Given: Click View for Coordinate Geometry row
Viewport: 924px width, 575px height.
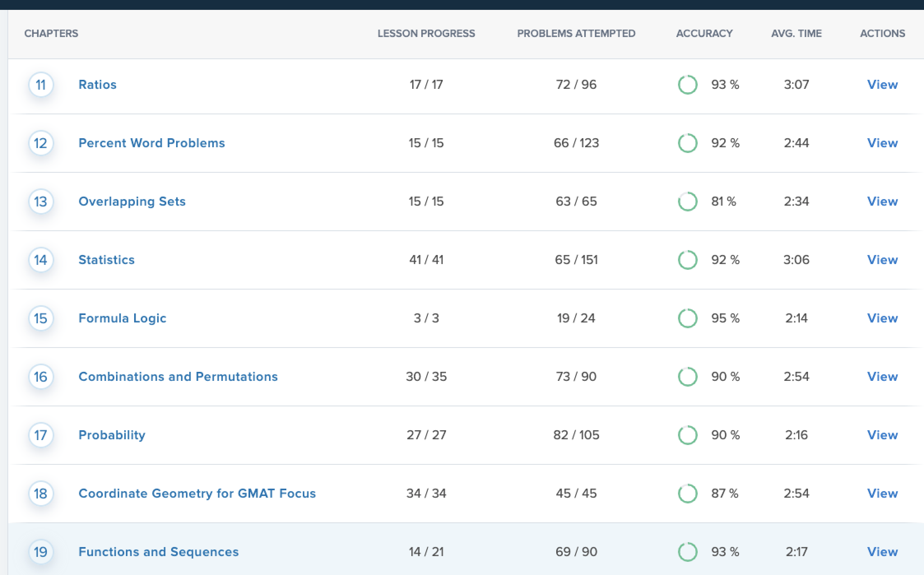Looking at the screenshot, I should click(x=882, y=494).
